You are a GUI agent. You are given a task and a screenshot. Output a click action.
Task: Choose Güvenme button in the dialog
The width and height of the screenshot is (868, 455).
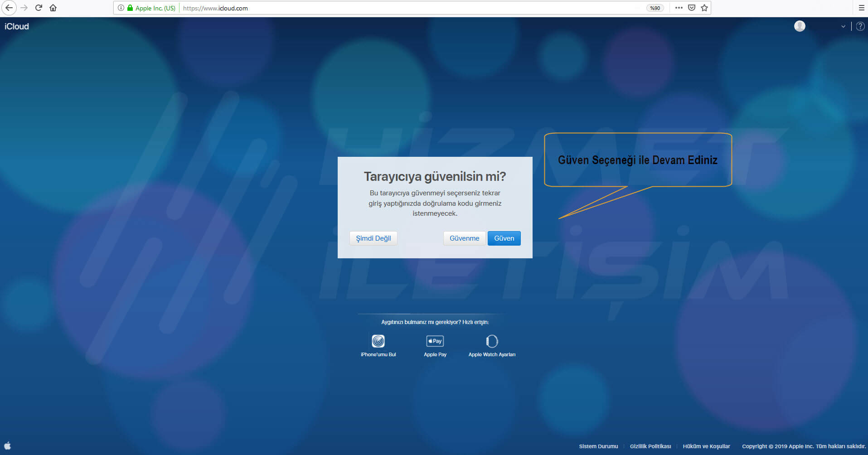pyautogui.click(x=464, y=238)
